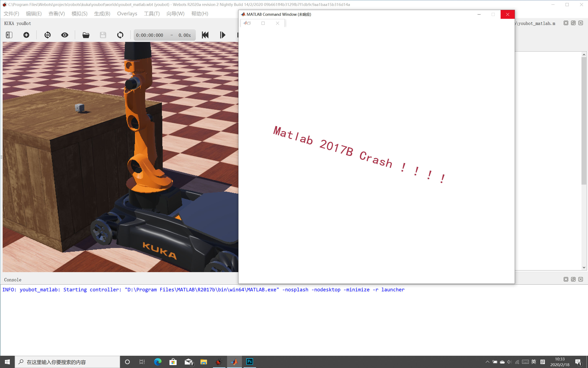This screenshot has height=368, width=588.
Task: Open the Windows Start menu
Action: coord(7,362)
